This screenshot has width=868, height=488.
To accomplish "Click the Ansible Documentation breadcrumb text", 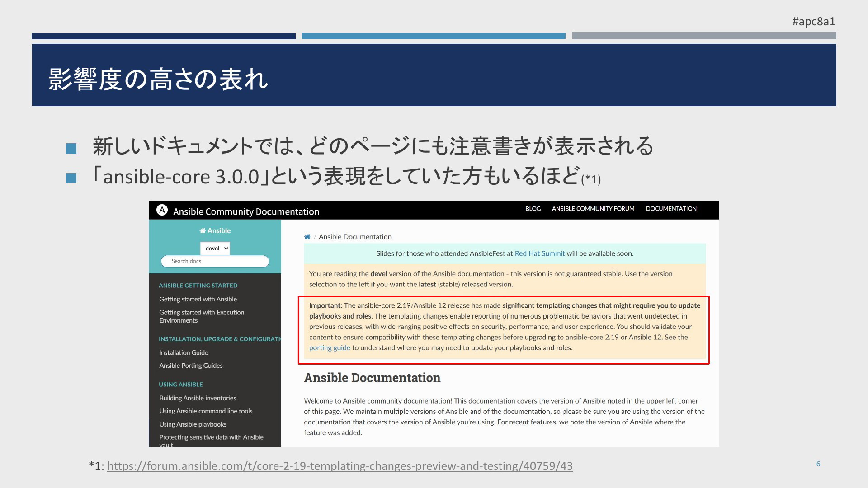I will click(355, 237).
